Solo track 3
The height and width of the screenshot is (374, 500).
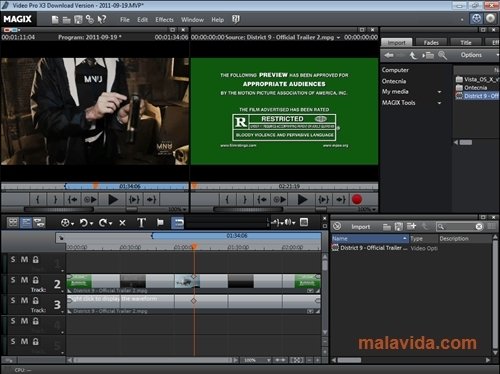coord(13,301)
